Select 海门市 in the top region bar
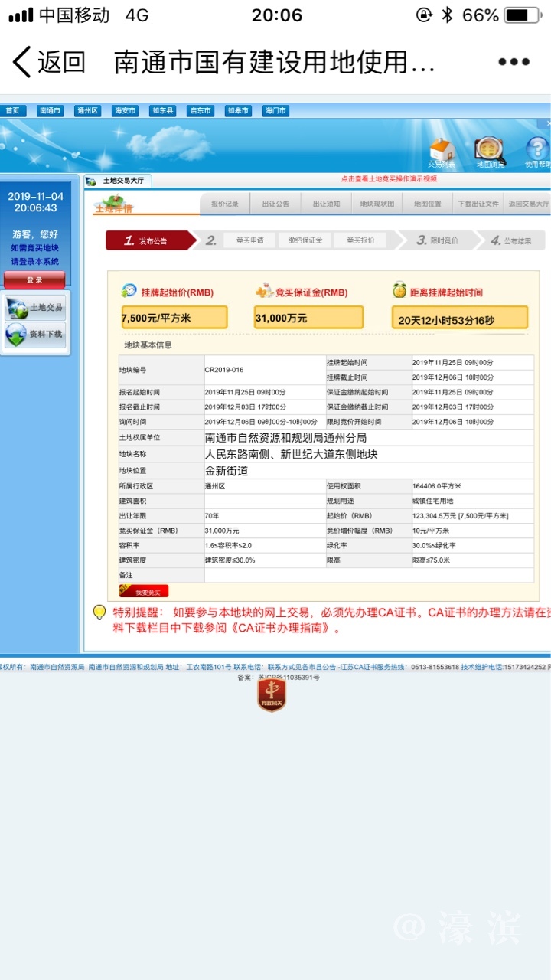 [x=275, y=111]
